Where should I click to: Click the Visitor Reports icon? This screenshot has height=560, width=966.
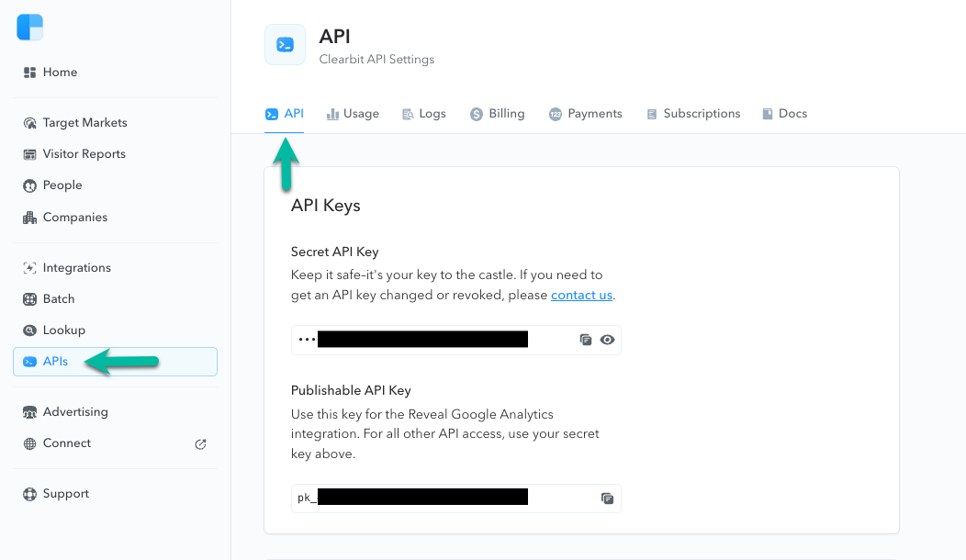pyautogui.click(x=29, y=154)
